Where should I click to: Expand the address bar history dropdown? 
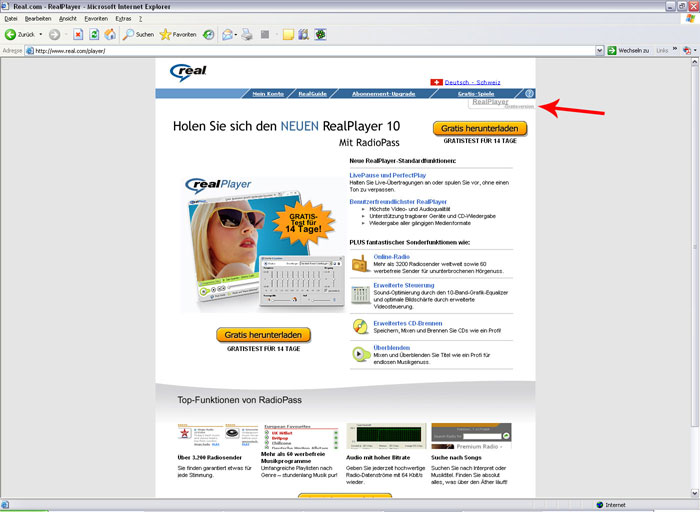[600, 50]
